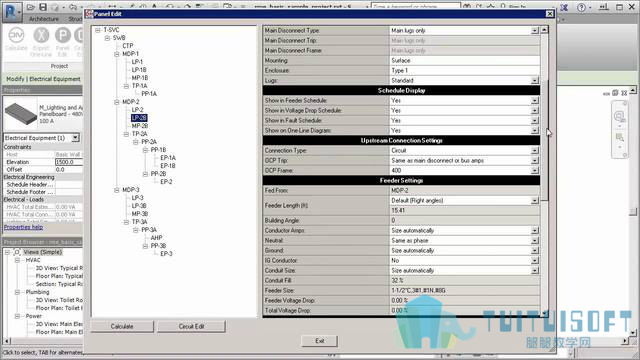
Task: Click the panelboard type thumbnail in Properties
Action: point(20,113)
